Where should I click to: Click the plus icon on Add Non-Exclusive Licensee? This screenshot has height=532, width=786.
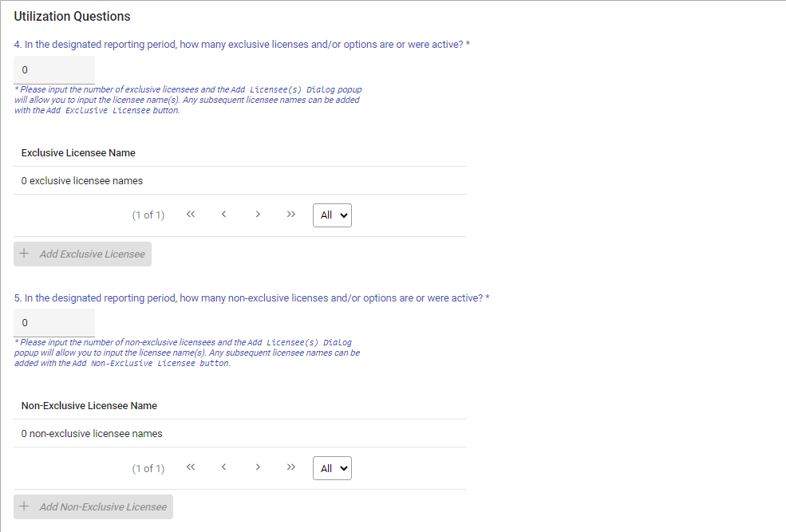[25, 506]
